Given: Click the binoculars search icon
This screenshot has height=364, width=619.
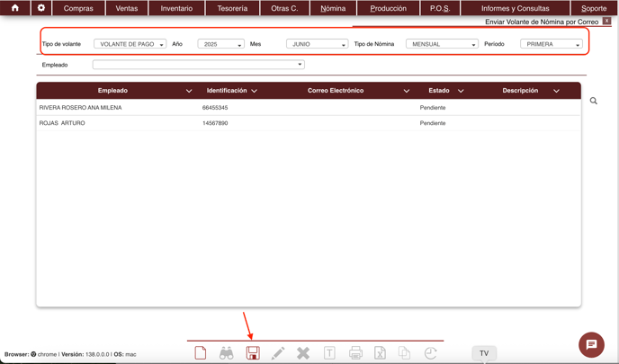Looking at the screenshot, I should click(226, 353).
